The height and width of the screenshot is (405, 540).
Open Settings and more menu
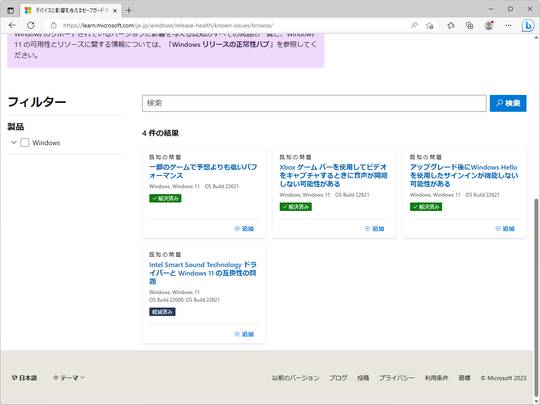click(x=508, y=25)
